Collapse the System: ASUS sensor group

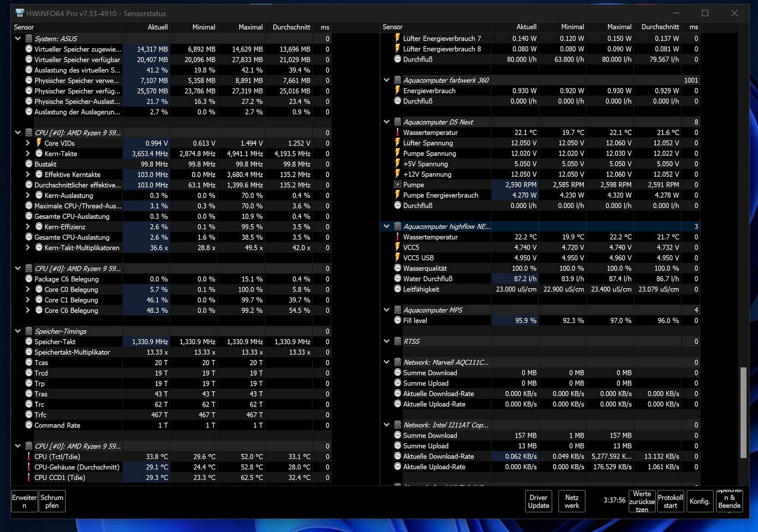point(18,39)
